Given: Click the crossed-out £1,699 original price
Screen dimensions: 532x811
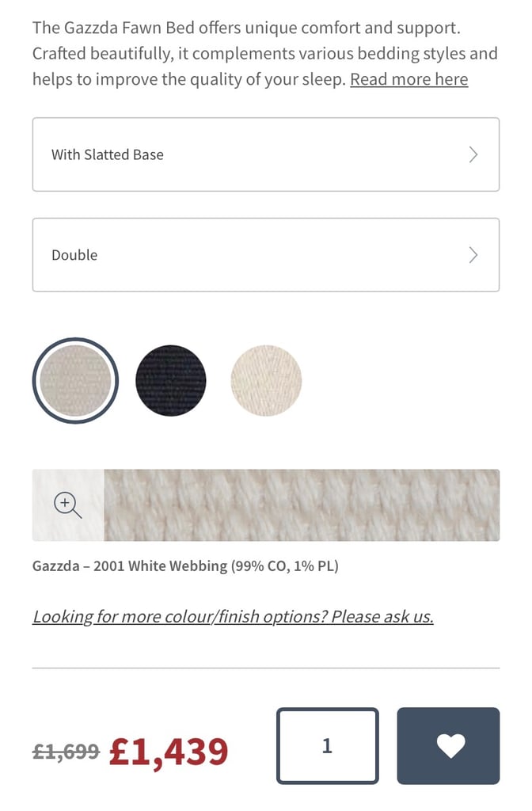Looking at the screenshot, I should [x=66, y=751].
